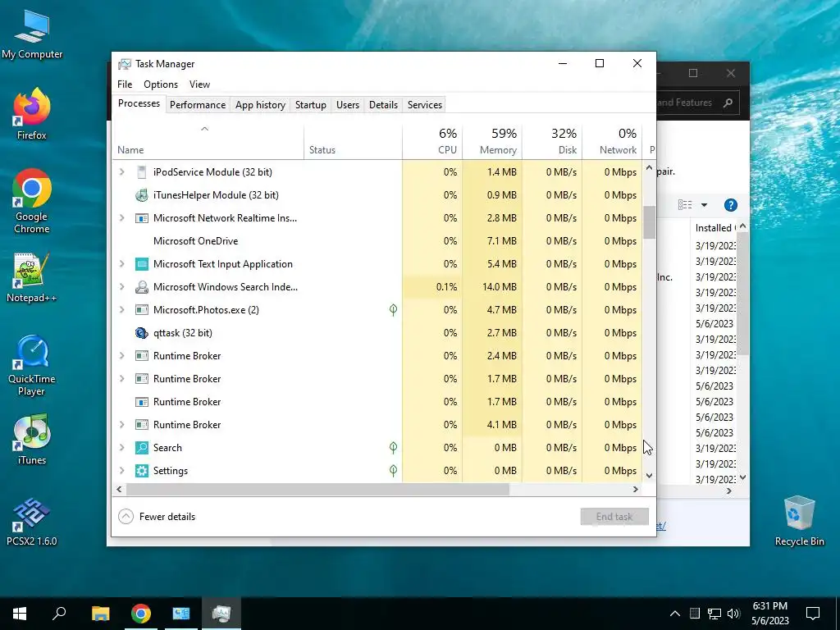Click the vertical scrollbar thumb in Task Manager
This screenshot has height=630, width=840.
pos(650,222)
